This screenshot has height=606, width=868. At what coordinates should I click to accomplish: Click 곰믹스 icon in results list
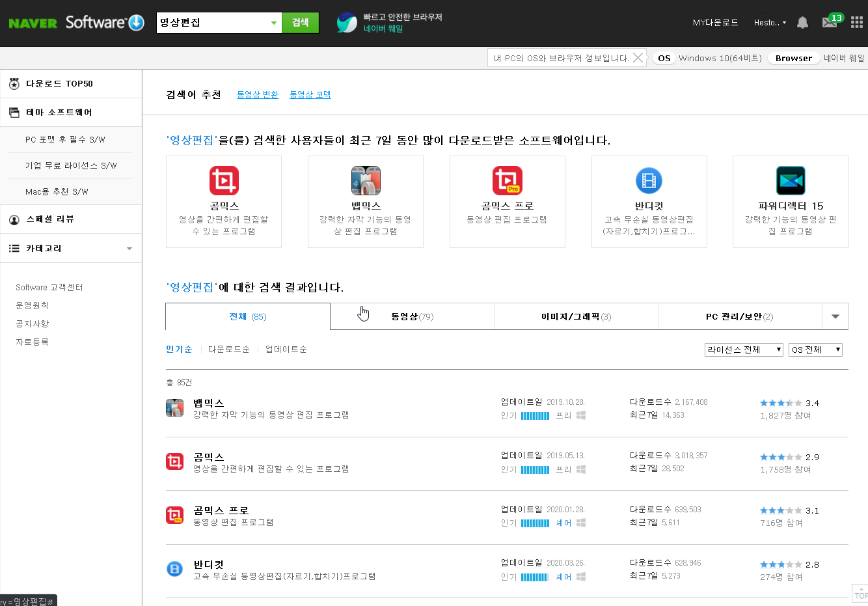point(174,461)
